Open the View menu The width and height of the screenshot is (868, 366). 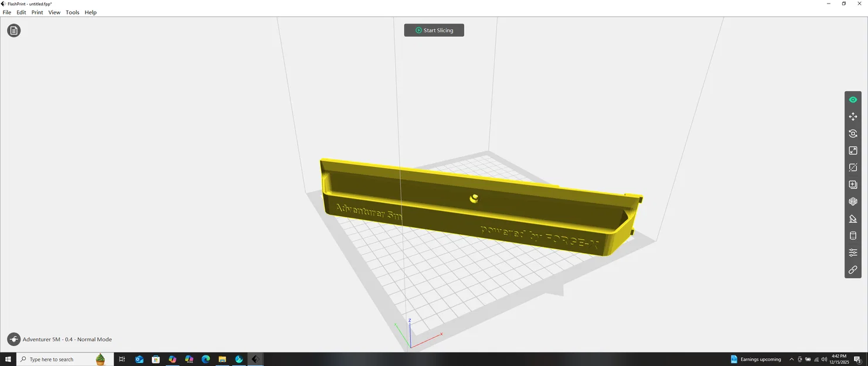click(54, 12)
